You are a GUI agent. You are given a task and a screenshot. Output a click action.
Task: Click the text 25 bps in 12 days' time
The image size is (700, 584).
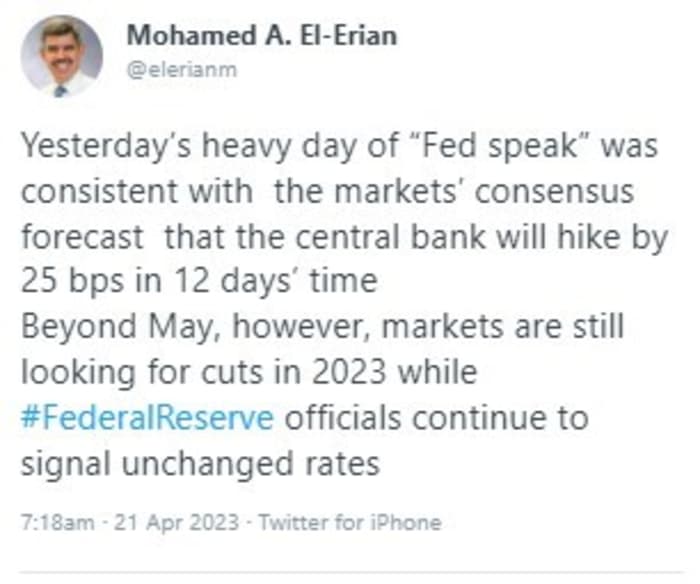[x=199, y=282]
